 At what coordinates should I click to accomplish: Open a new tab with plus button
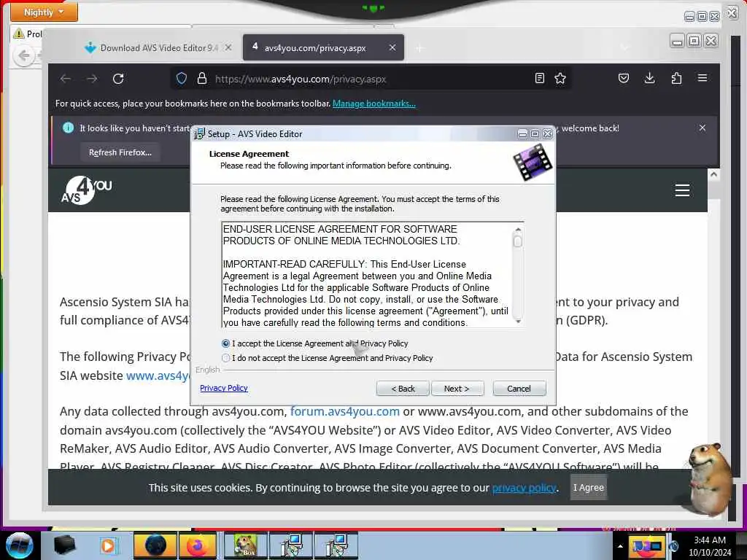(x=419, y=48)
